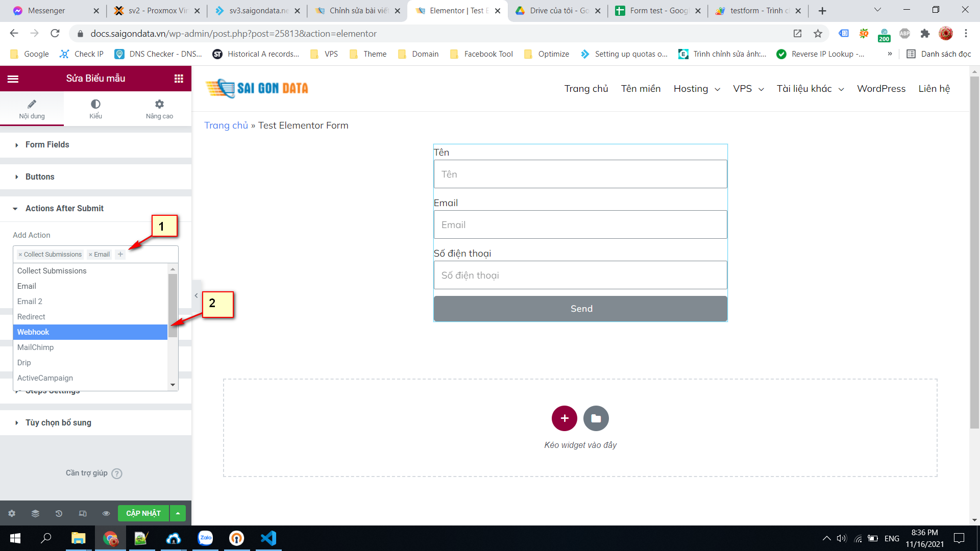Screen dimensions: 980x551
Task: Open template library folder button
Action: 596,418
